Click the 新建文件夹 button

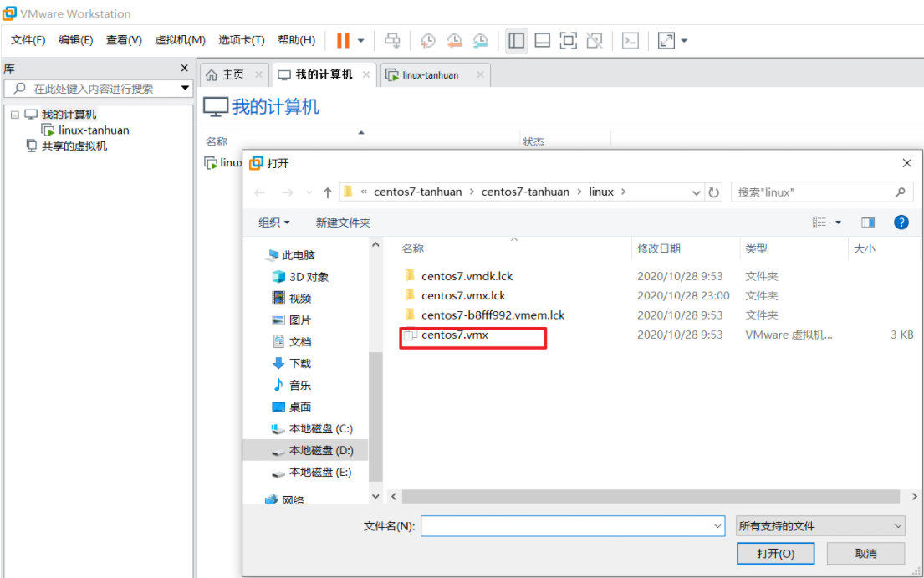(x=343, y=223)
